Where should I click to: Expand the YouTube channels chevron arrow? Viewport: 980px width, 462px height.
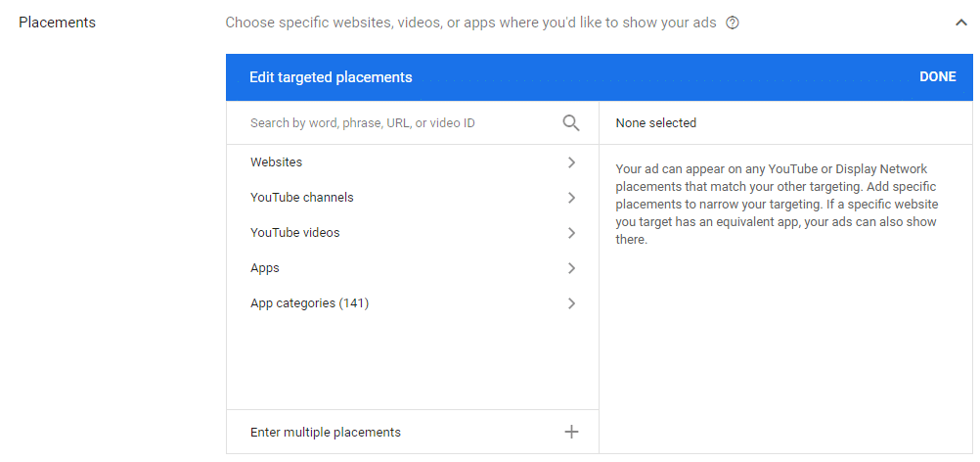(x=571, y=198)
